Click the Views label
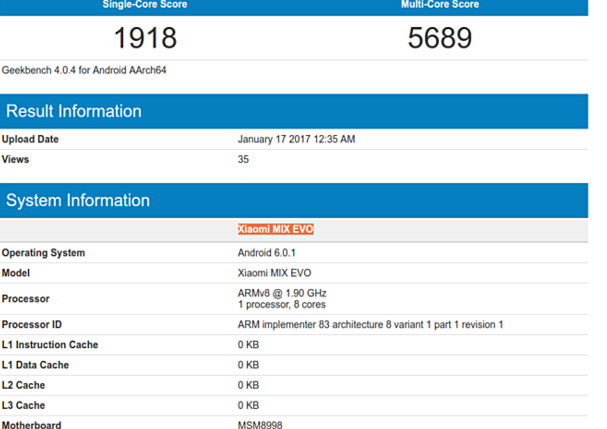607x429 pixels. tap(15, 159)
